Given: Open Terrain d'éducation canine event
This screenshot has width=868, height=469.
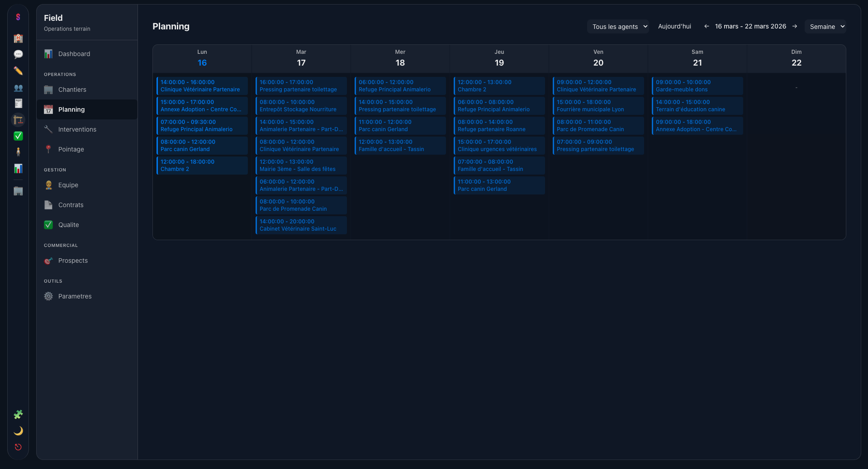Looking at the screenshot, I should click(x=697, y=106).
